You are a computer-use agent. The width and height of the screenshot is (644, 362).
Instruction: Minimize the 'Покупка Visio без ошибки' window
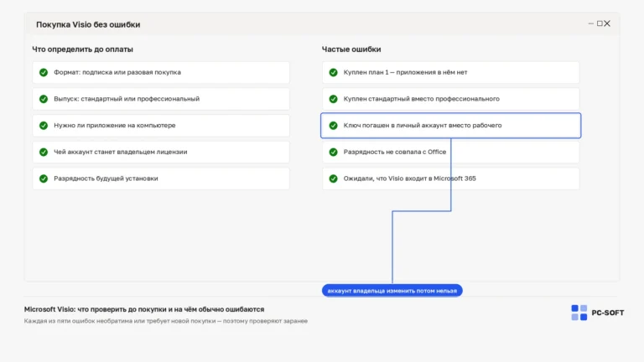pos(591,23)
